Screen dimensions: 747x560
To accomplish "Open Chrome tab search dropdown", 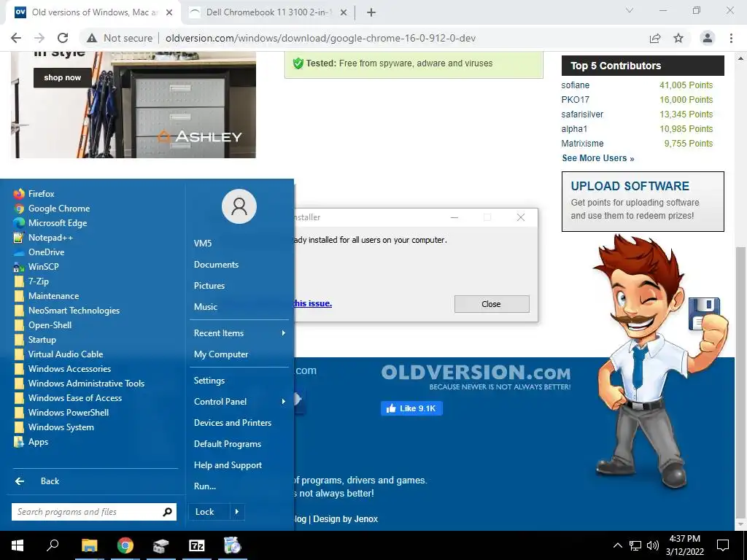I will pos(630,10).
